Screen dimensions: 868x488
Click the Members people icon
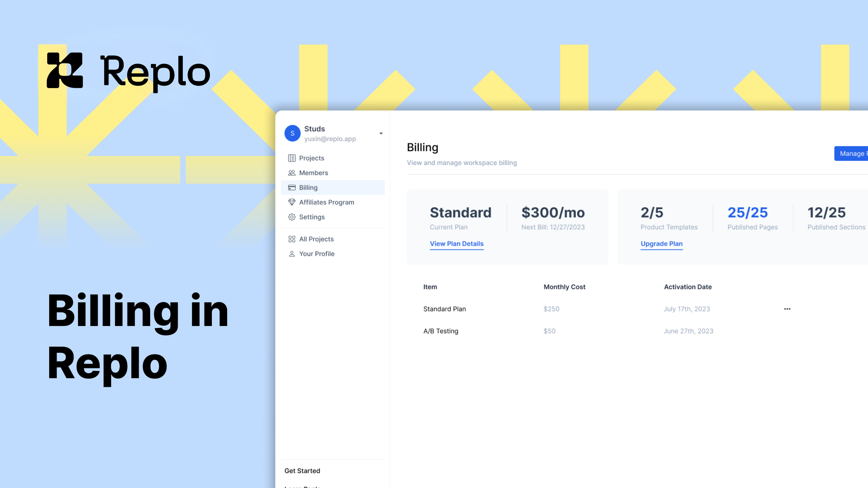pyautogui.click(x=292, y=173)
